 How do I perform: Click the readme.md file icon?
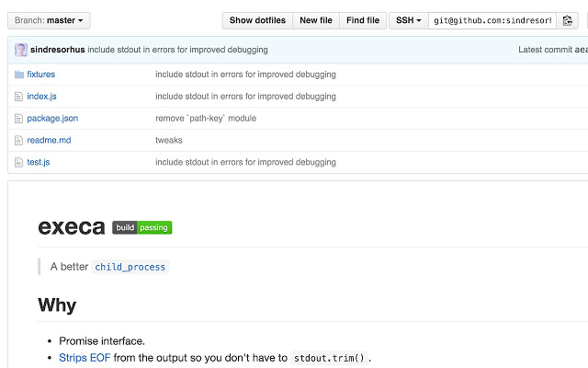pos(18,141)
